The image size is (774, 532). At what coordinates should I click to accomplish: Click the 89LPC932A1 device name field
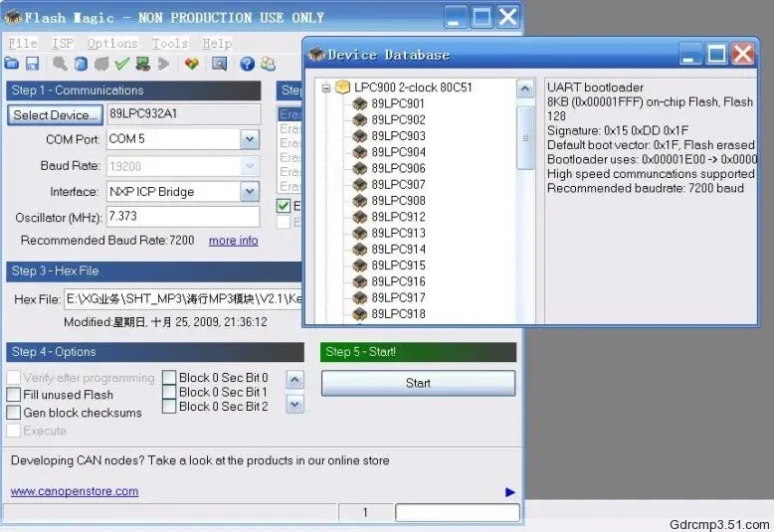coord(183,114)
